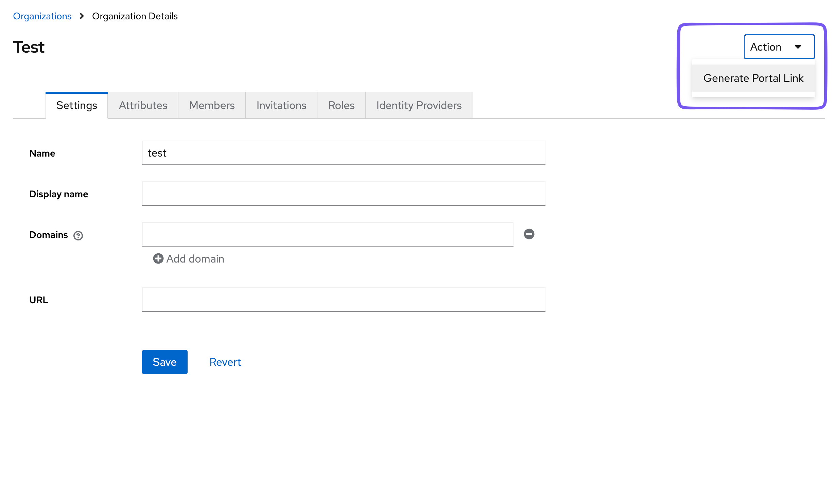Click the empty Display name field
Screen dimensions: 834x504
coord(343,194)
